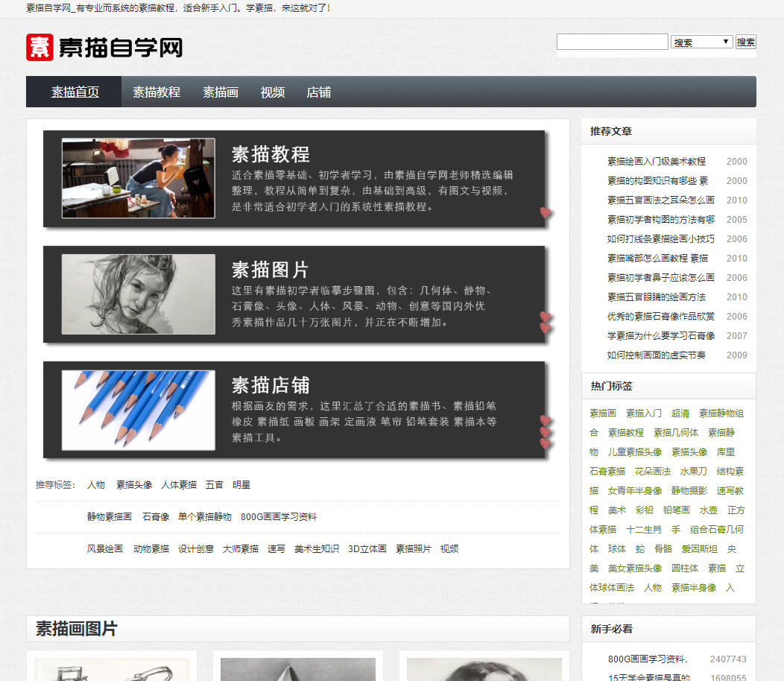Image resolution: width=784 pixels, height=681 pixels.
Task: Open the 800G画画学习资料 tag link
Action: (x=279, y=516)
